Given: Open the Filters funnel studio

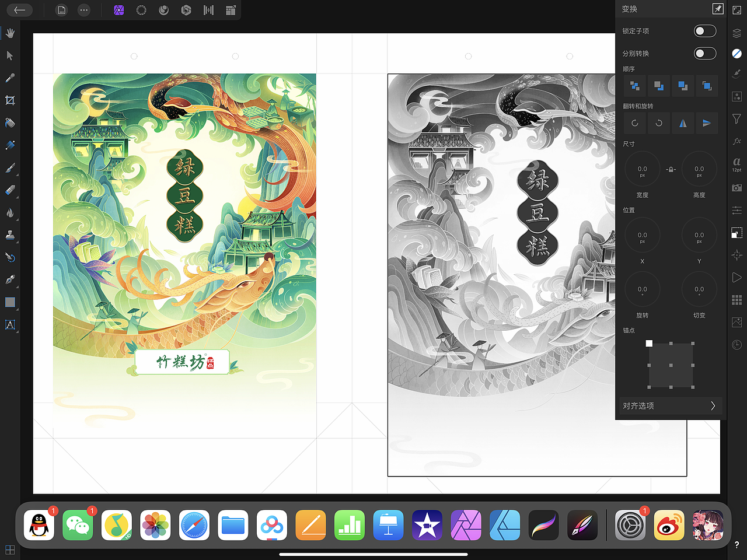Looking at the screenshot, I should (736, 119).
